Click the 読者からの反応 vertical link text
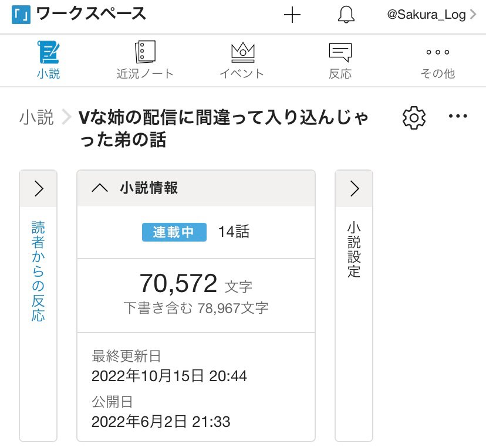The height and width of the screenshot is (448, 486). coord(38,271)
